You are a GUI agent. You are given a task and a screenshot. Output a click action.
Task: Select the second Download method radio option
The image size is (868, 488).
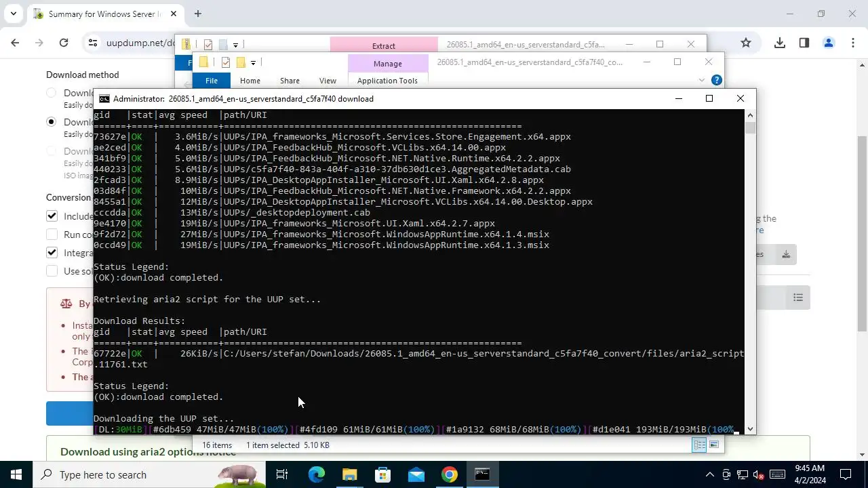(52, 122)
